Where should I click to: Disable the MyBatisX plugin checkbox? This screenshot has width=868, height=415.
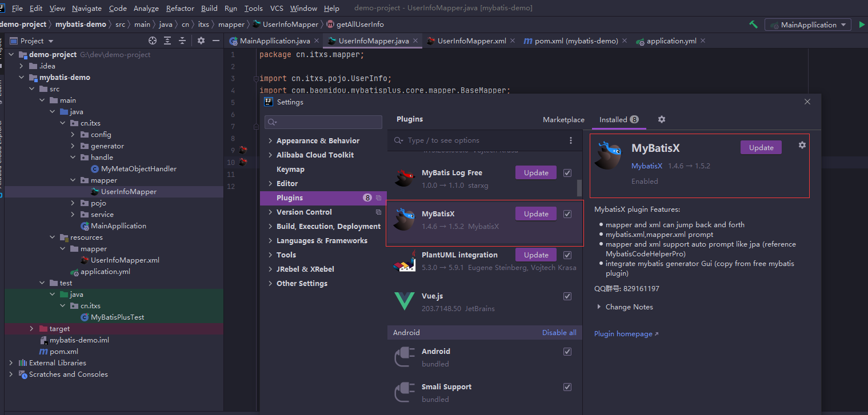coord(567,214)
